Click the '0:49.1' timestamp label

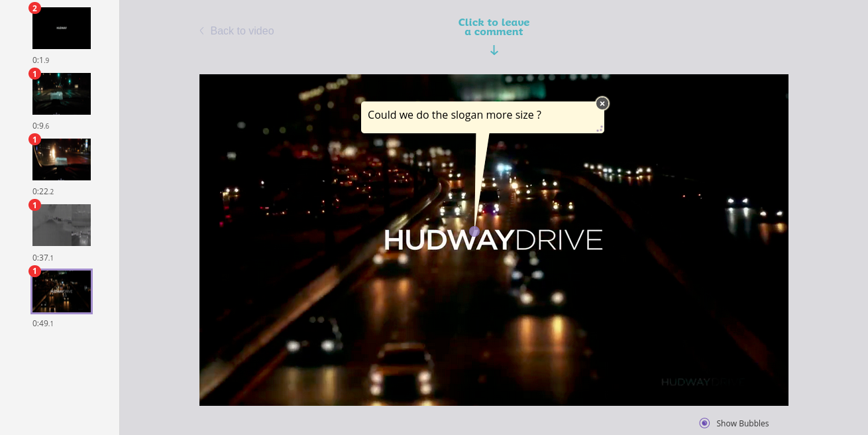(x=43, y=324)
